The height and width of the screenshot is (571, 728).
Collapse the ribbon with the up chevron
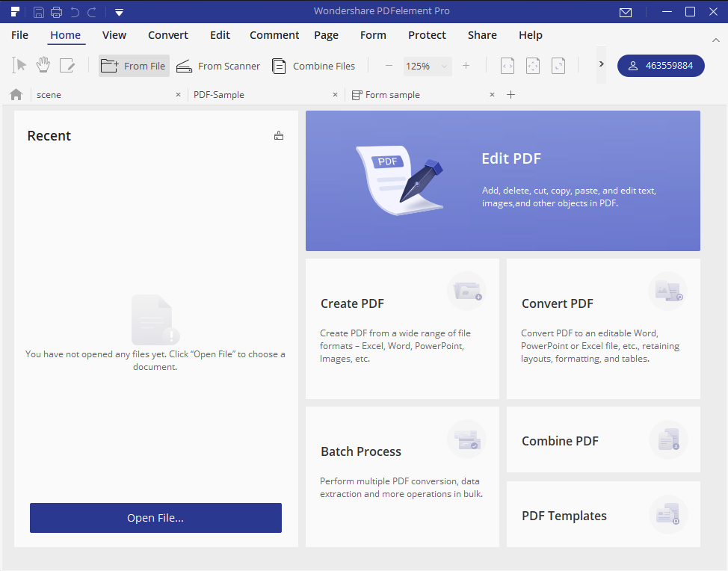coord(715,40)
